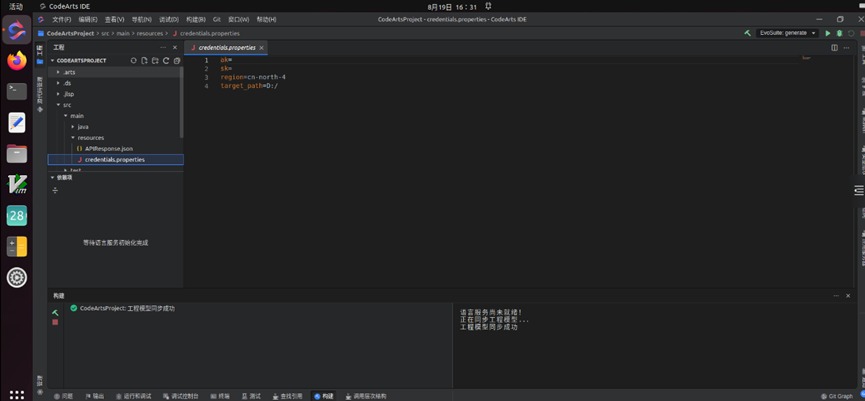
Task: Click the New File icon in project header
Action: (x=144, y=61)
